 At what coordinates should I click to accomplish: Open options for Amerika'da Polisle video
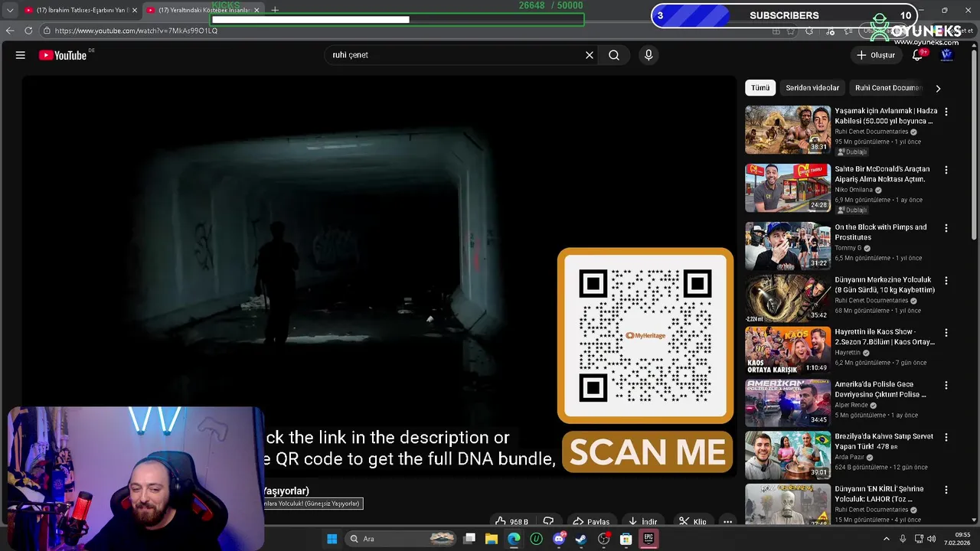click(x=946, y=386)
